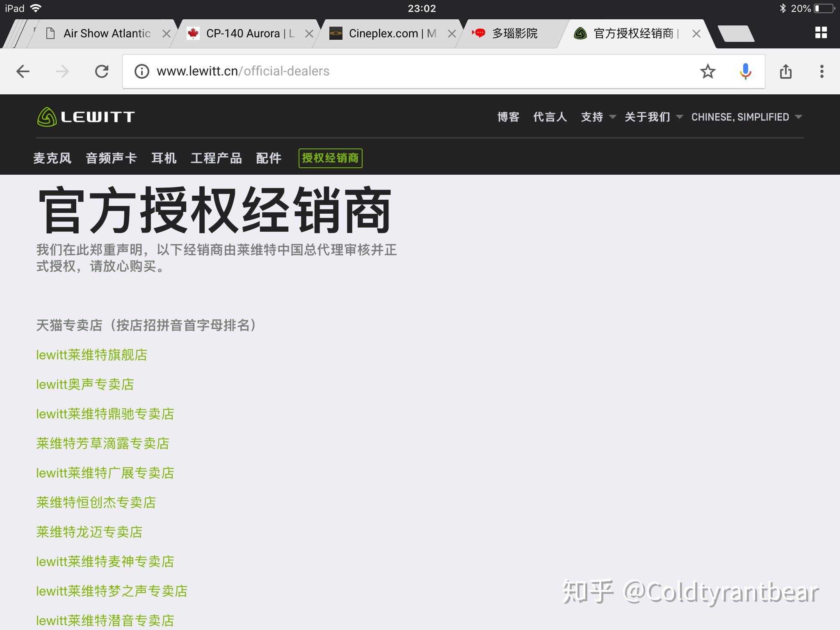
Task: Open the 工程产品 product category
Action: tap(216, 158)
